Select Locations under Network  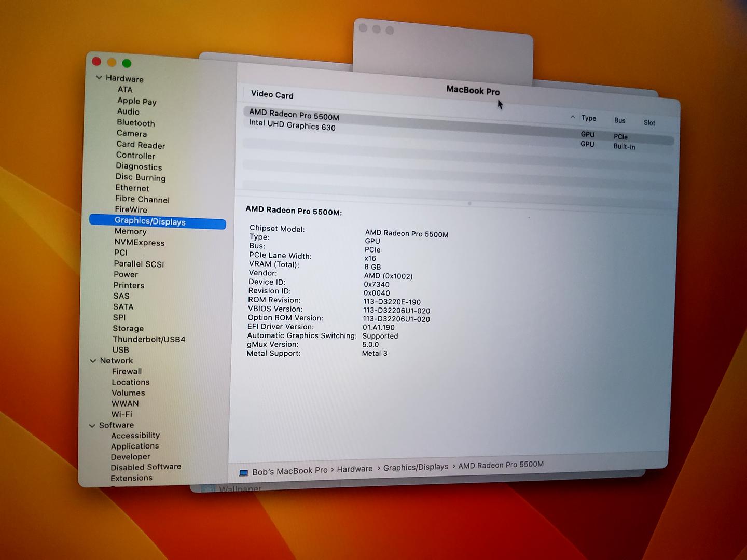point(131,382)
